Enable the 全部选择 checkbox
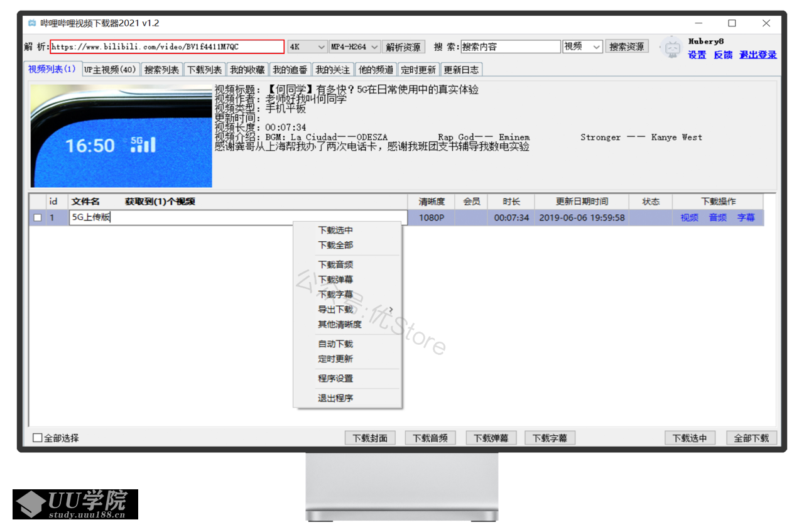This screenshot has height=532, width=804. click(37, 438)
